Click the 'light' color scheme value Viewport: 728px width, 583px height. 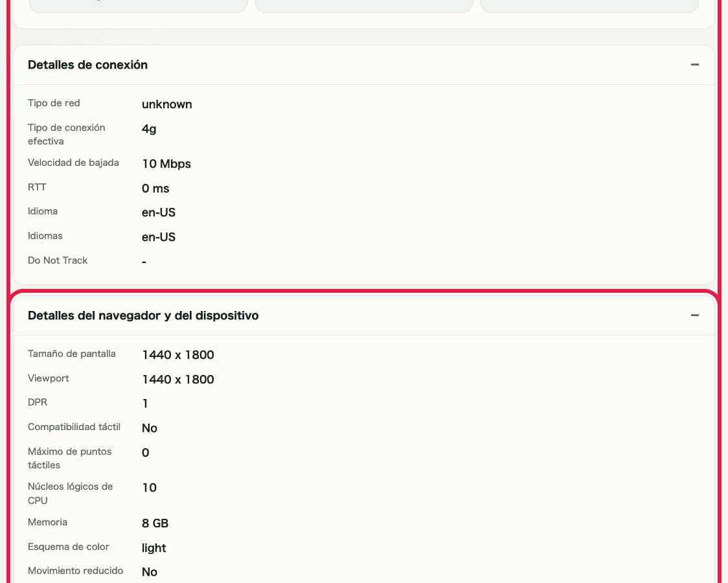coord(154,548)
